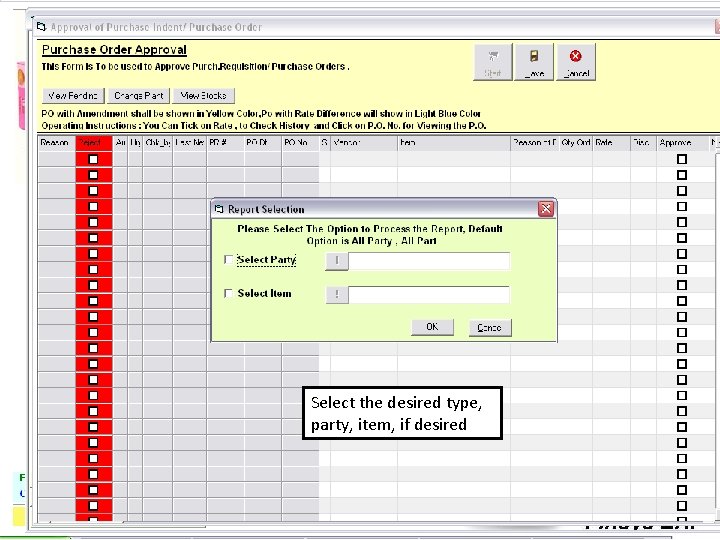Click the Vendor column header
This screenshot has width=720, height=540.
point(364,143)
